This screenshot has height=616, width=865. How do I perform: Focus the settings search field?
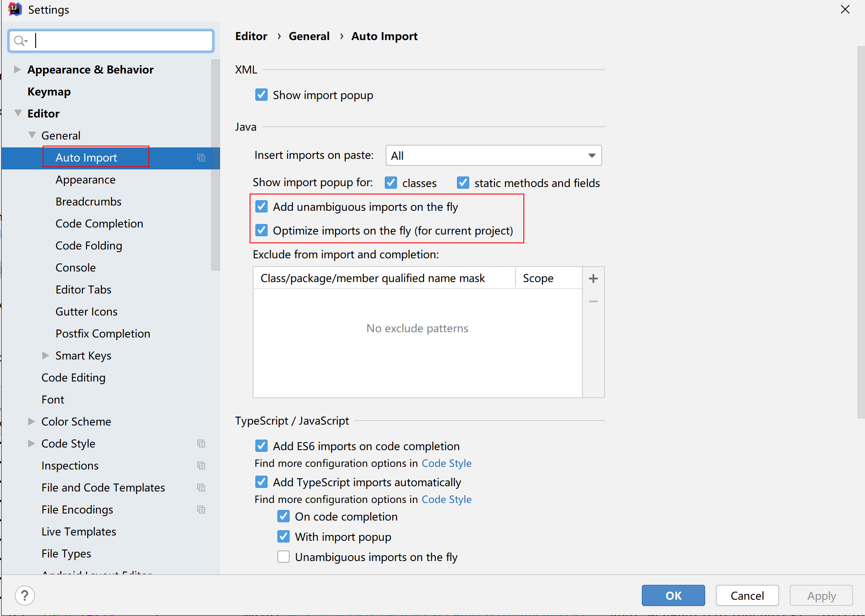[123, 41]
